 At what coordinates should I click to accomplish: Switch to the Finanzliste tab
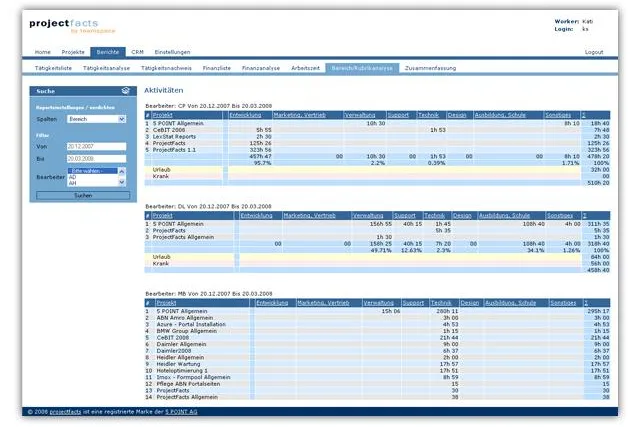pyautogui.click(x=217, y=68)
